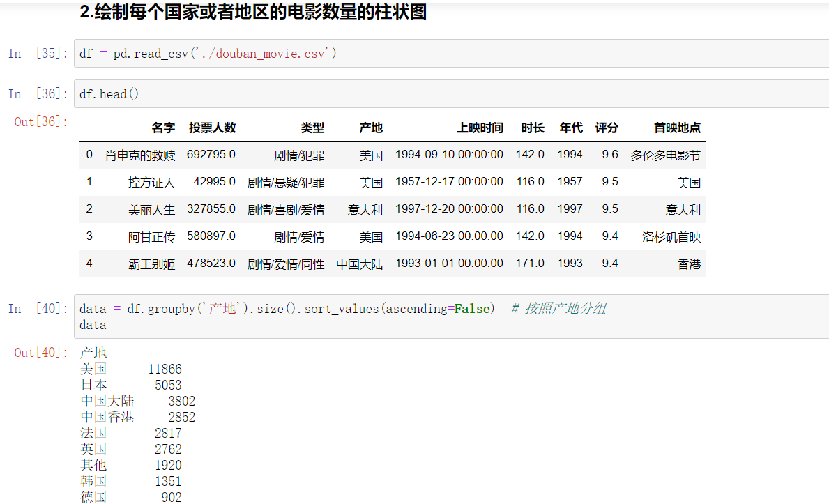Click premiere cell 香港
Image resolution: width=829 pixels, height=504 pixels.
[x=689, y=264]
